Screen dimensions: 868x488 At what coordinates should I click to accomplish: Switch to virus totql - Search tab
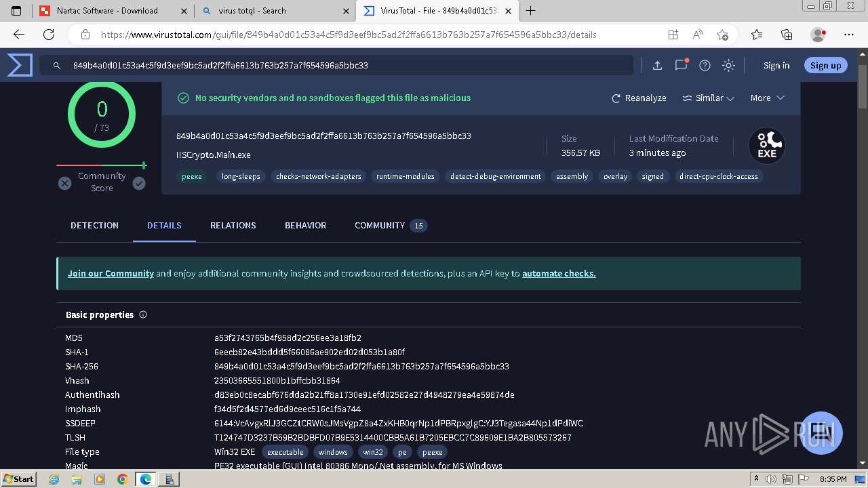275,11
